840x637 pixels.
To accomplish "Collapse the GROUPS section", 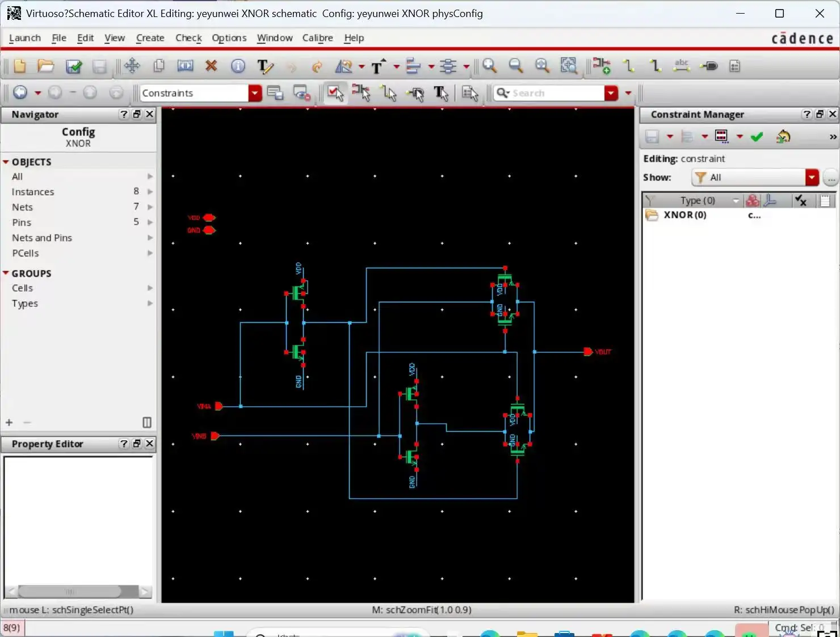I will pos(6,273).
